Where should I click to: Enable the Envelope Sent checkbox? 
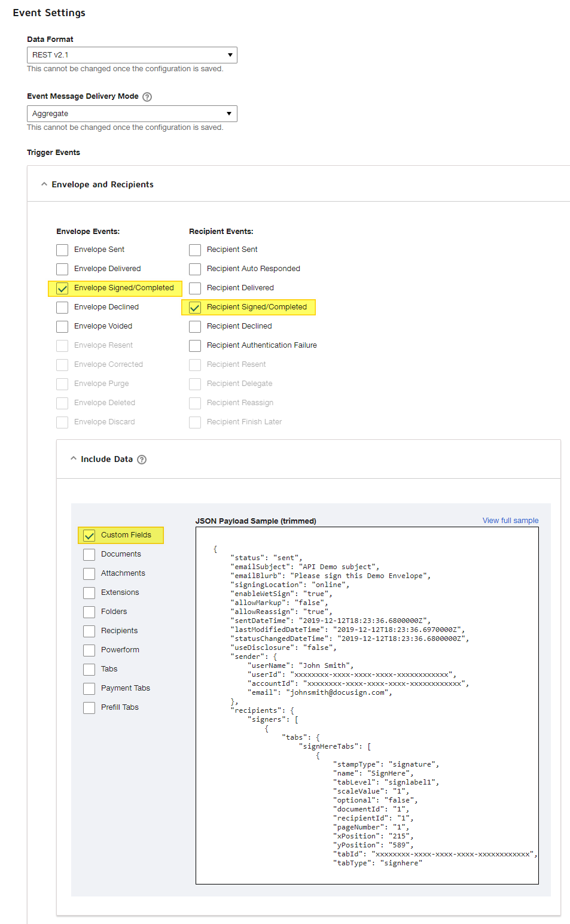pos(62,250)
